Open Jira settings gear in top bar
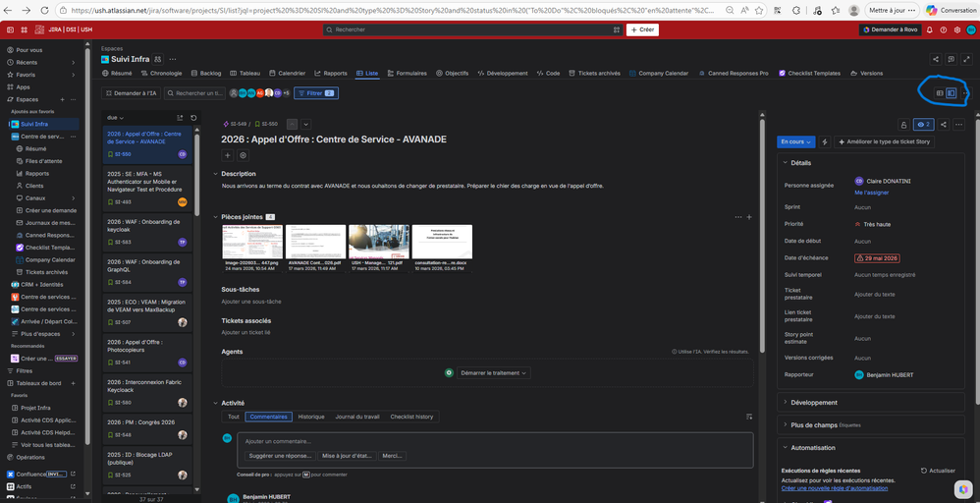 coord(956,29)
